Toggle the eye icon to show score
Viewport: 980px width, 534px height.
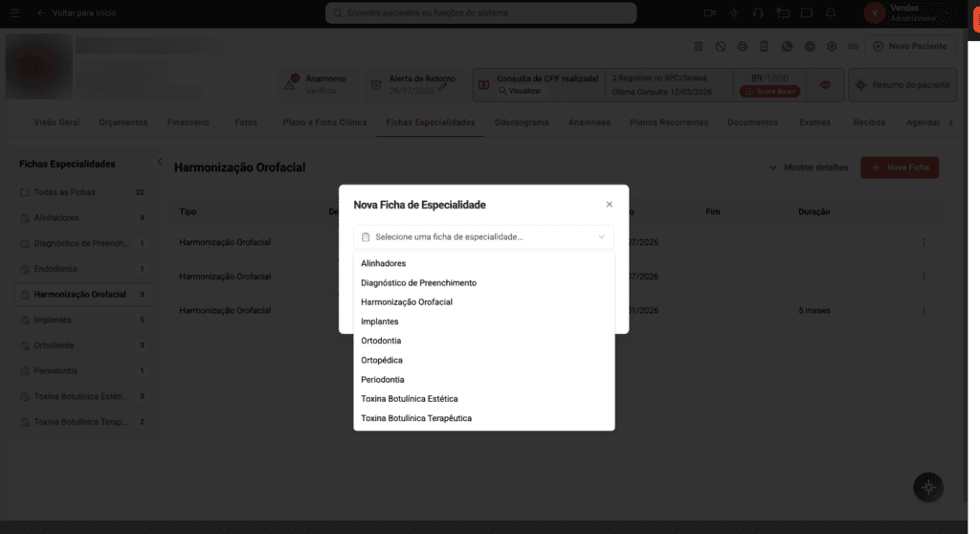tap(825, 85)
